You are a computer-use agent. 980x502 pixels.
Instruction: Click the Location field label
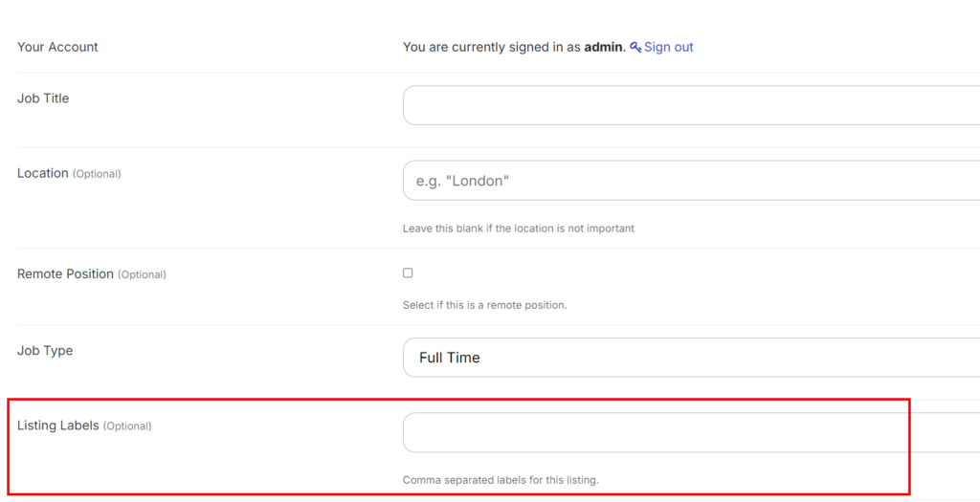coord(43,173)
